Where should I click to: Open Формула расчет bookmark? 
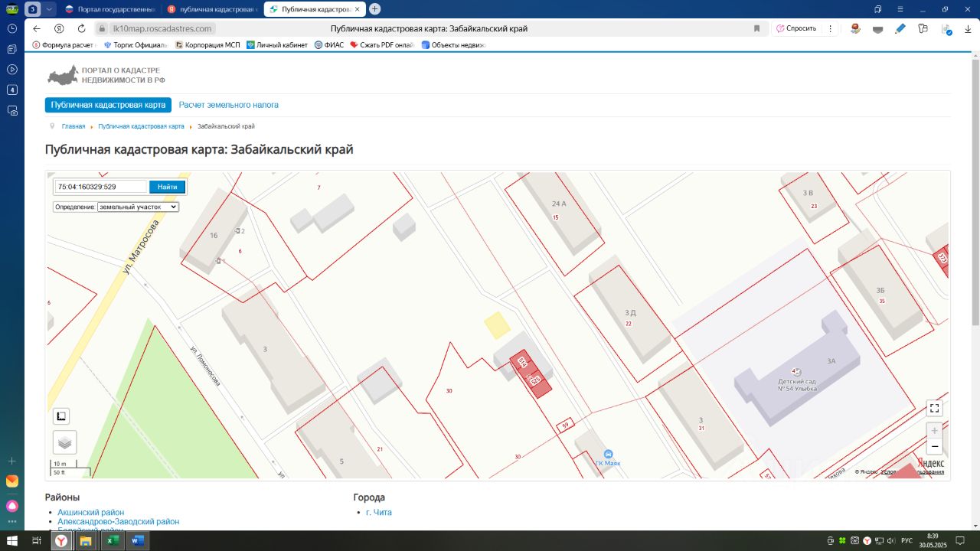[64, 45]
